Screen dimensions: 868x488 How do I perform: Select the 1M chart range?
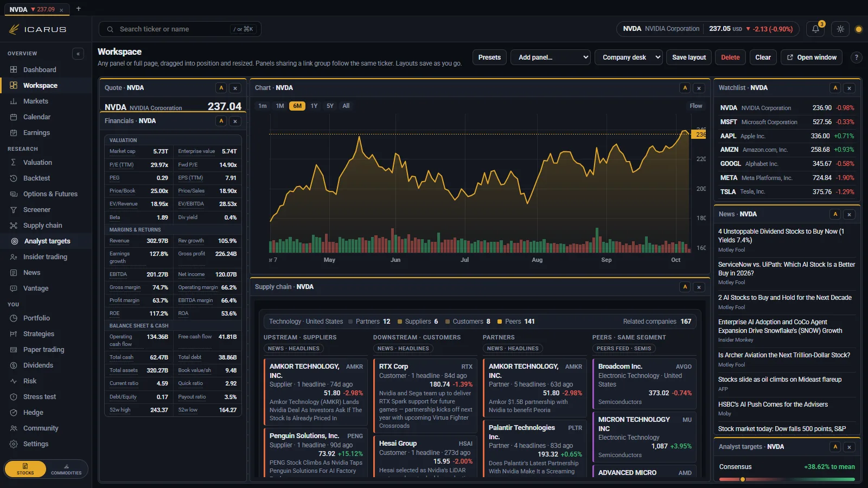click(280, 106)
